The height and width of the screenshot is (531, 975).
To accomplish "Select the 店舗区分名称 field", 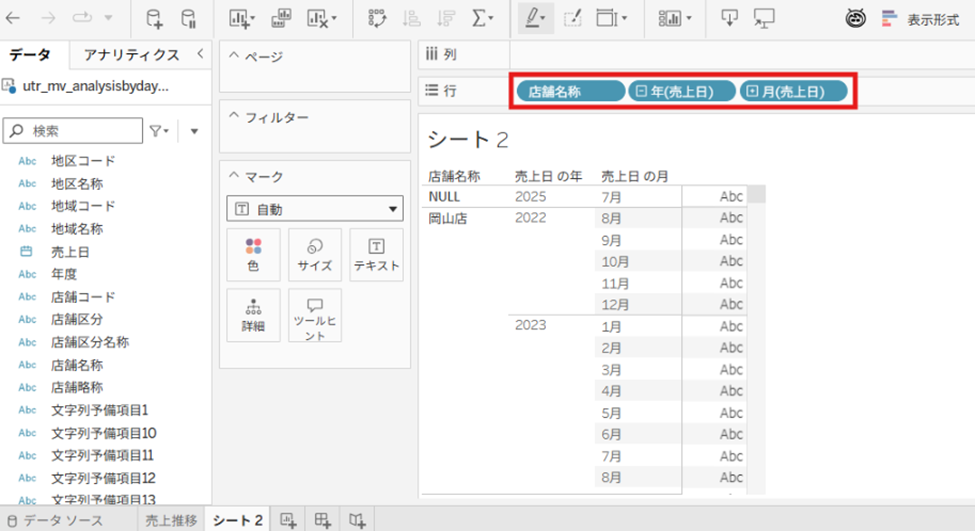I will (90, 342).
